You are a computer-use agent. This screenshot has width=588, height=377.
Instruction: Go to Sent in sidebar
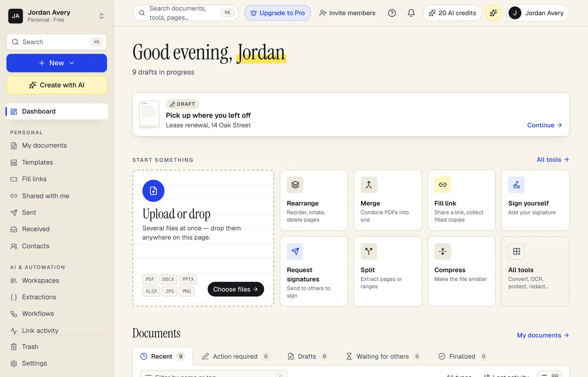(x=57, y=213)
